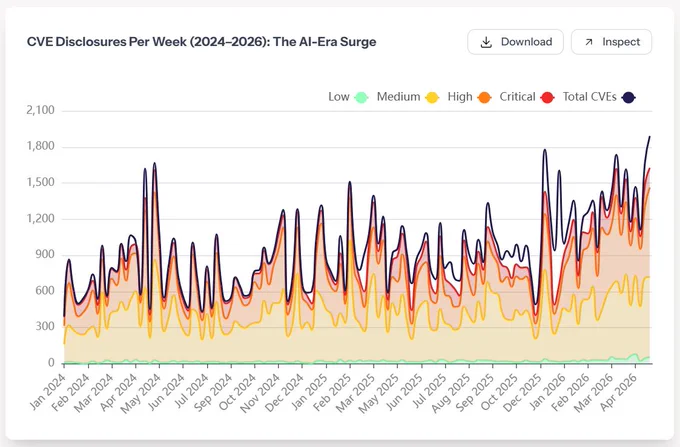The height and width of the screenshot is (447, 680).
Task: Click the 300 y-axis label
Action: coord(45,326)
